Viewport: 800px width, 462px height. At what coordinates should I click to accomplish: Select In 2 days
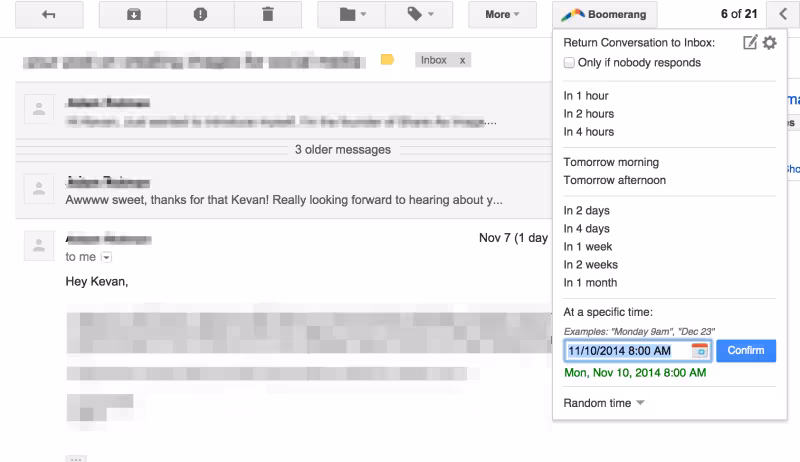click(586, 211)
